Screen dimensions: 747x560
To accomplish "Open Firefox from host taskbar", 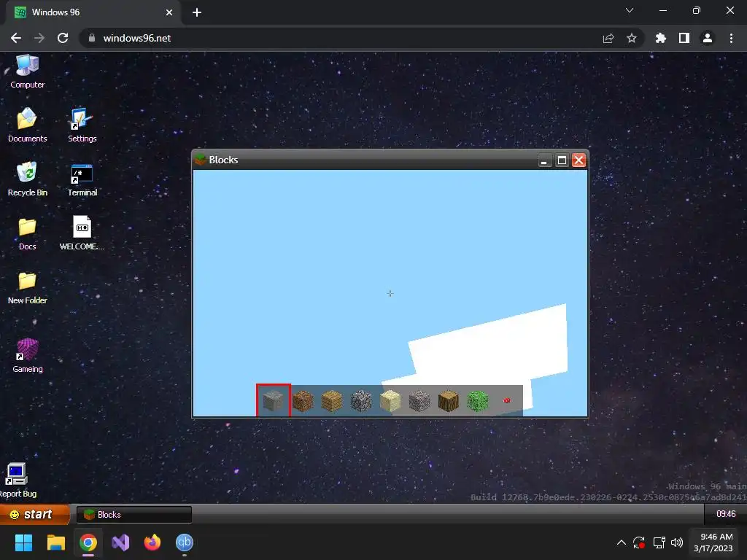I will tap(152, 542).
